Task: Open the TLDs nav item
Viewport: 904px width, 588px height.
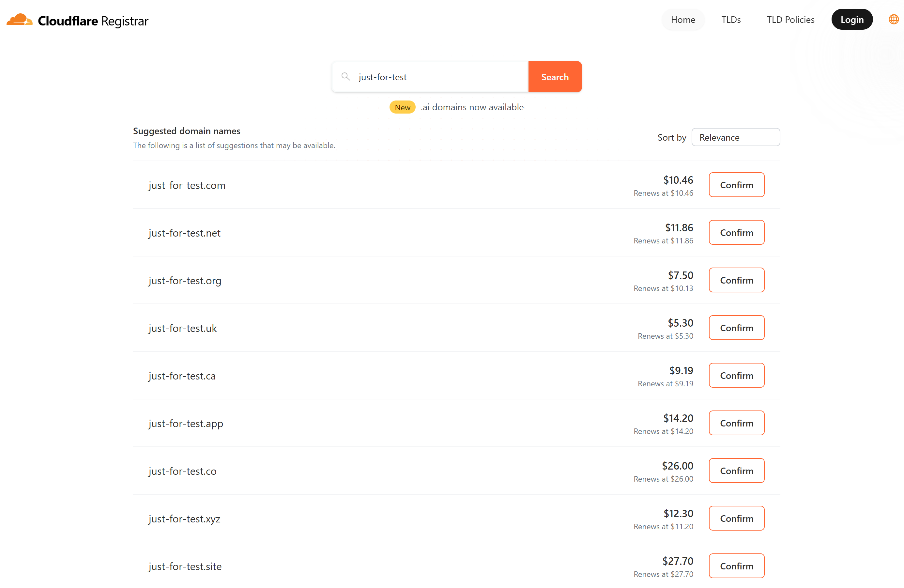Action: (x=731, y=20)
